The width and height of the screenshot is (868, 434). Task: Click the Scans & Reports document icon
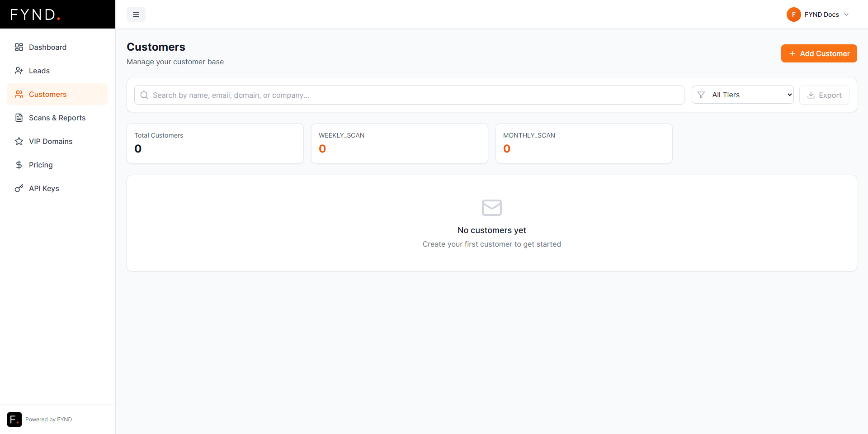pyautogui.click(x=19, y=118)
